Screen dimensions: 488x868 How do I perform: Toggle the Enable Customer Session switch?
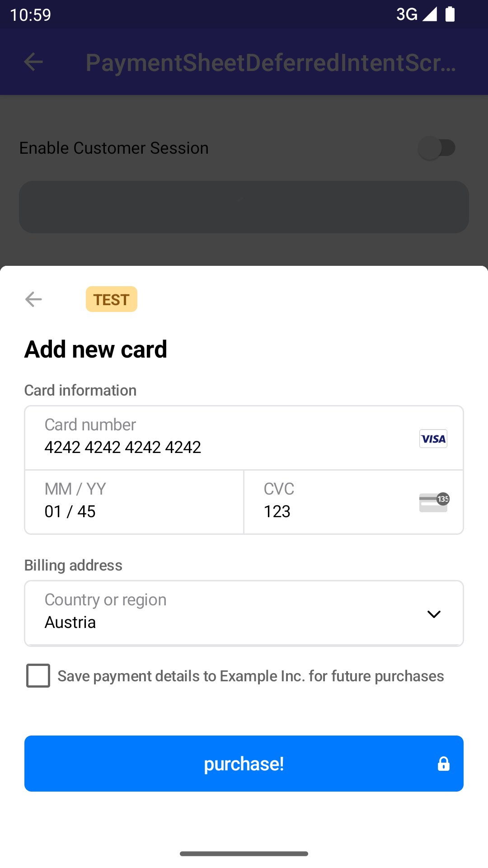point(436,148)
